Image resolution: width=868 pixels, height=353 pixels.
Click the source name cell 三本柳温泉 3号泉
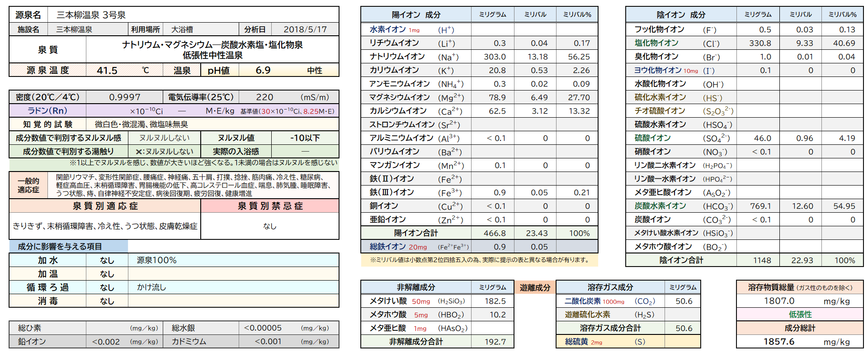click(x=91, y=15)
